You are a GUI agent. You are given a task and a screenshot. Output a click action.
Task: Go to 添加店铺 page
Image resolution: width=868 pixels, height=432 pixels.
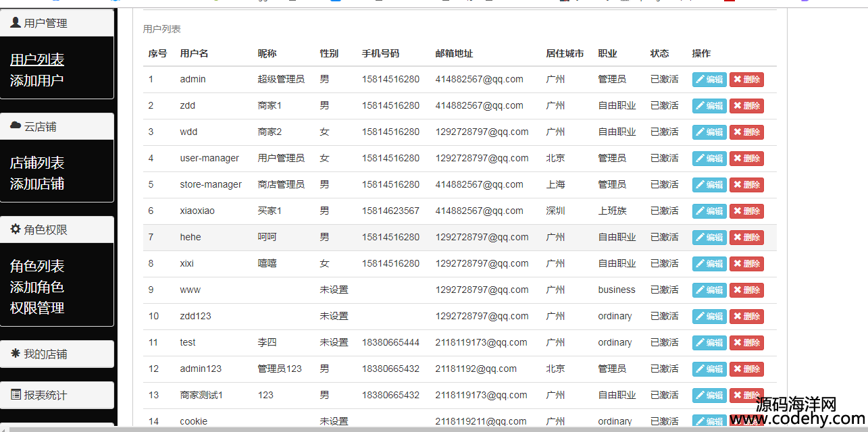(37, 184)
